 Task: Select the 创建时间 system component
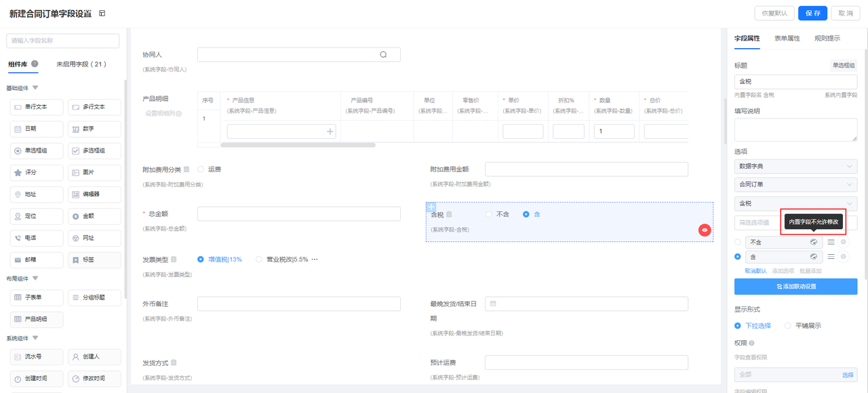(37, 378)
